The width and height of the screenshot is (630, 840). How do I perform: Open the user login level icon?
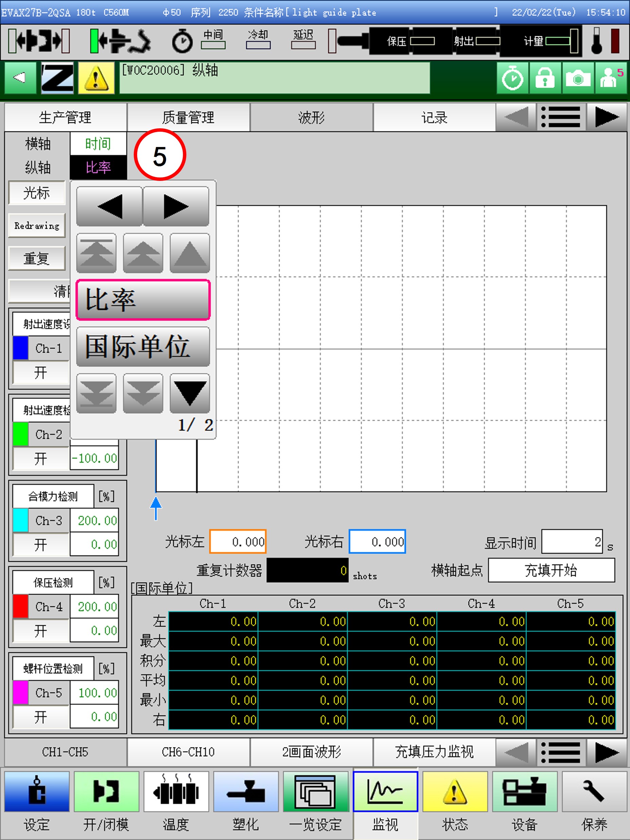click(611, 79)
